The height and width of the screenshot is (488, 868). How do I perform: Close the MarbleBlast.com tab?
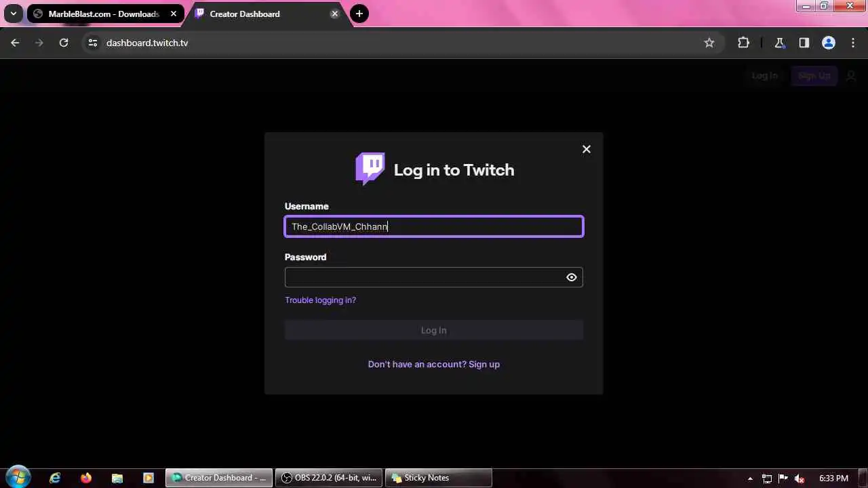tap(174, 14)
